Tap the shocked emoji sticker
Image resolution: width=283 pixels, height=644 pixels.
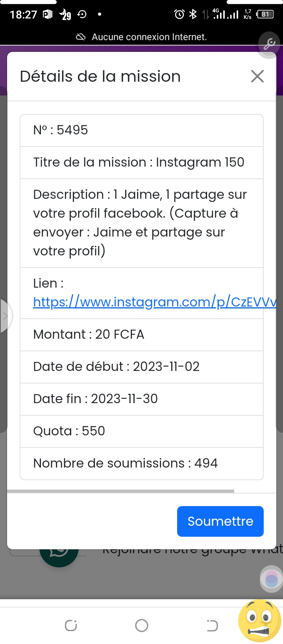pyautogui.click(x=259, y=620)
